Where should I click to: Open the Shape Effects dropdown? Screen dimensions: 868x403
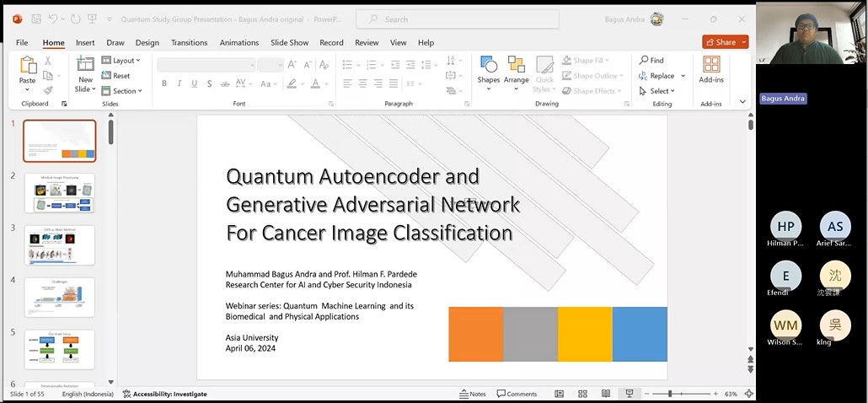(592, 91)
